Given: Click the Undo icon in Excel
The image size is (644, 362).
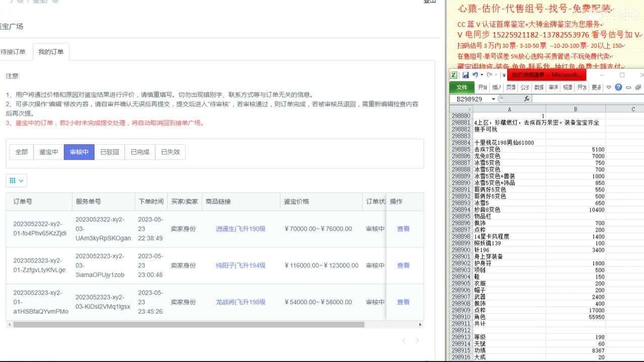Looking at the screenshot, I should [475, 75].
